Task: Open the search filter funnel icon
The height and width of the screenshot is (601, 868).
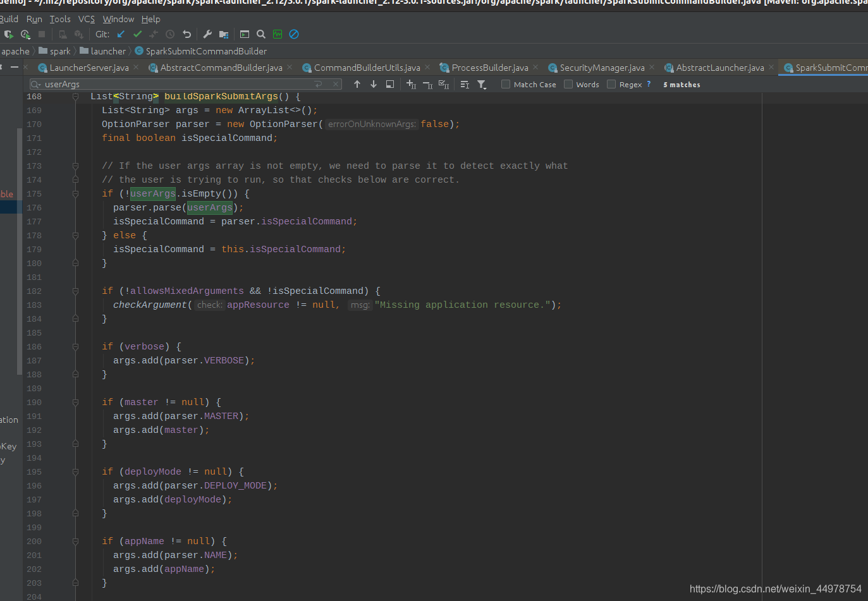Action: [x=482, y=84]
